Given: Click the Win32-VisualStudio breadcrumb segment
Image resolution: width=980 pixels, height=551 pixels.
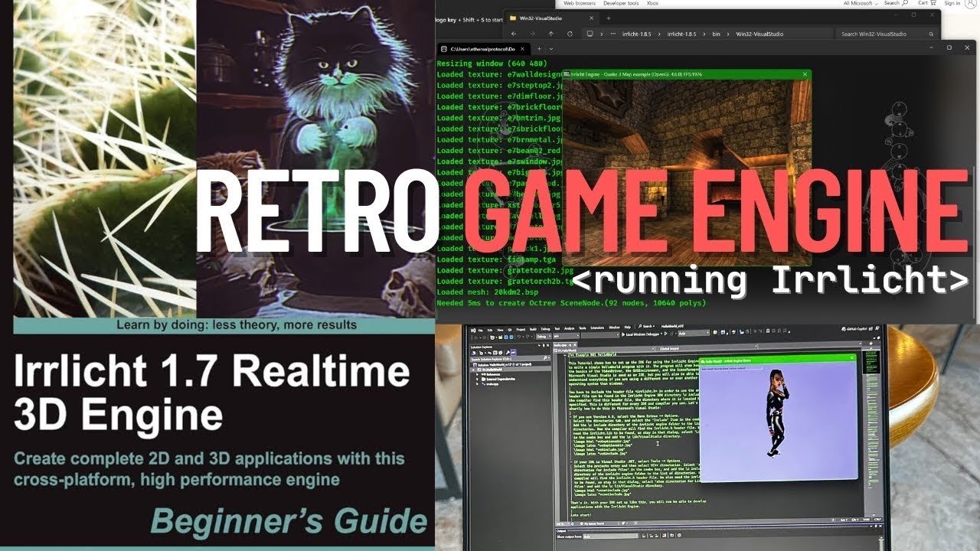Looking at the screenshot, I should point(759,34).
